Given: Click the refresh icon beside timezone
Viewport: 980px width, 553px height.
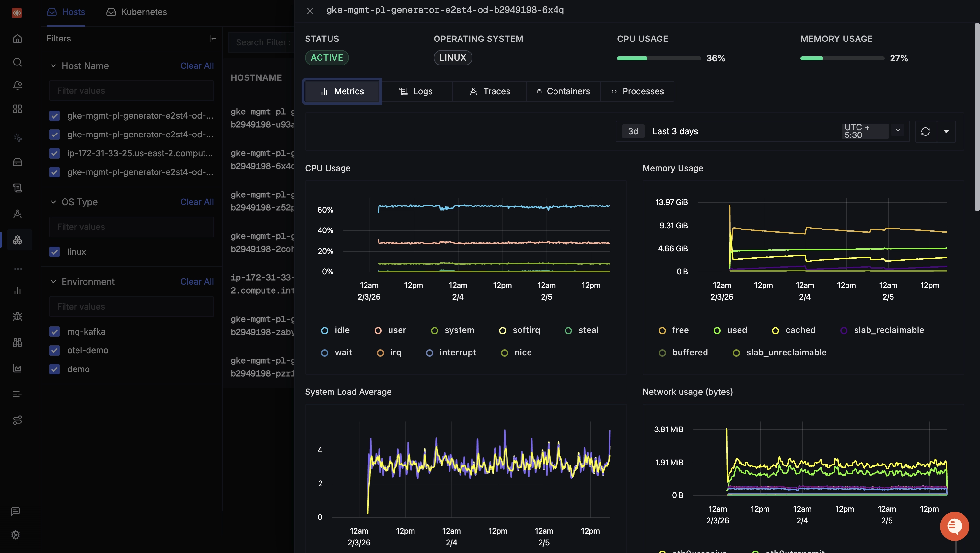Looking at the screenshot, I should 925,131.
